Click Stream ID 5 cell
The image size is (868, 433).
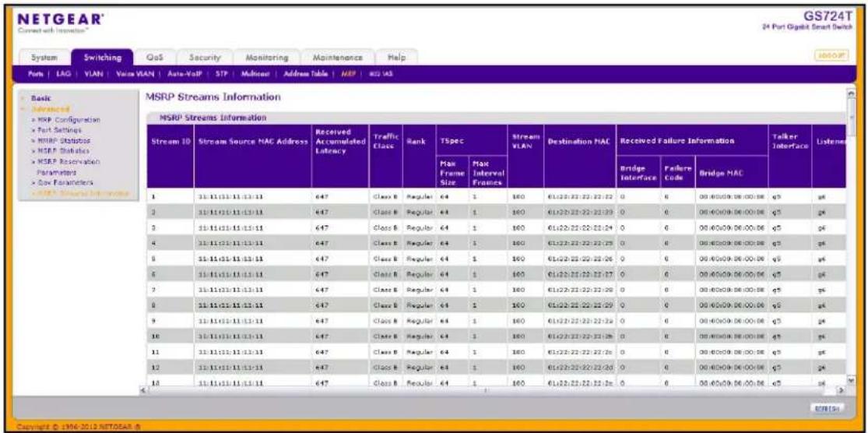point(170,259)
